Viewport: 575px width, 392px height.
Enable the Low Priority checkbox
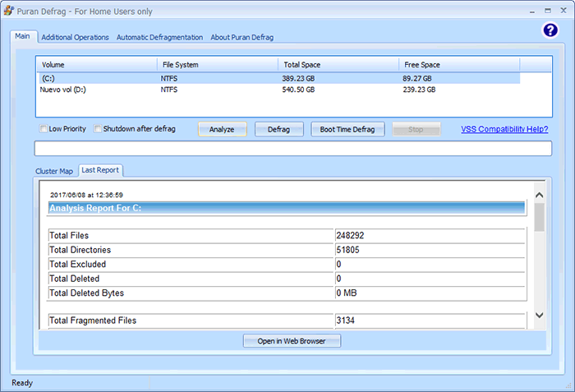pyautogui.click(x=44, y=129)
